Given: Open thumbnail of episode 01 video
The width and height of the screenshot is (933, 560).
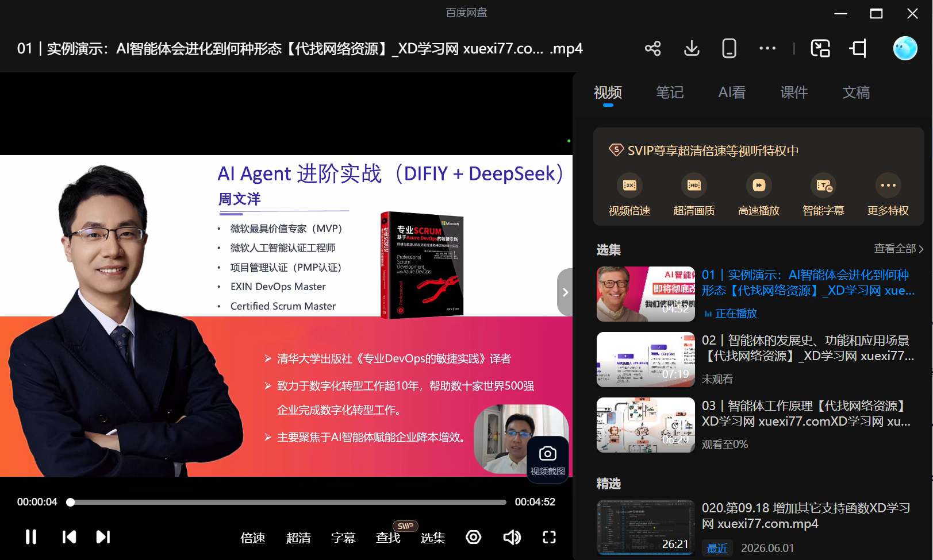Looking at the screenshot, I should 646,293.
